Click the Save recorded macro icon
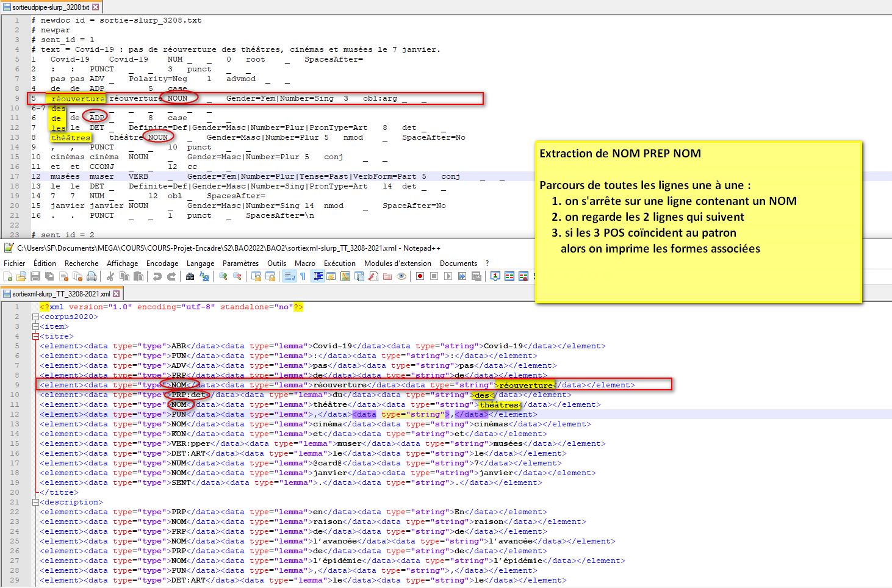The image size is (892, 588). click(476, 276)
